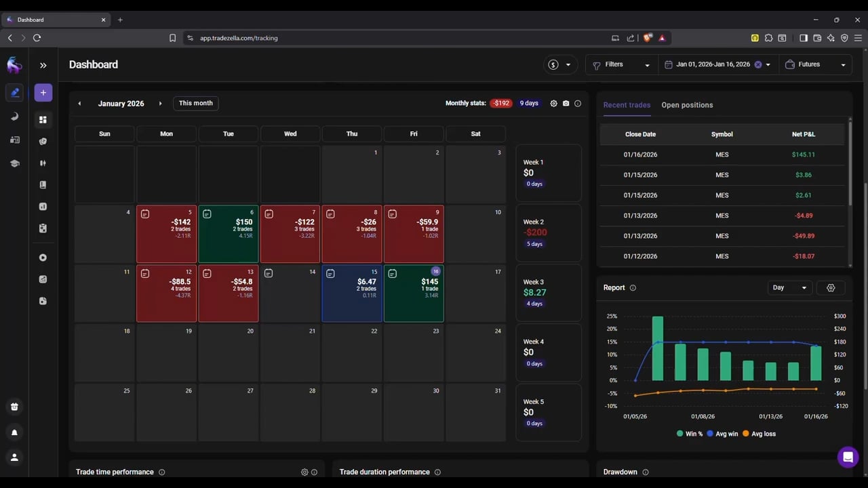Open the graduation cap learning icon
The width and height of the screenshot is (868, 488).
(14, 163)
